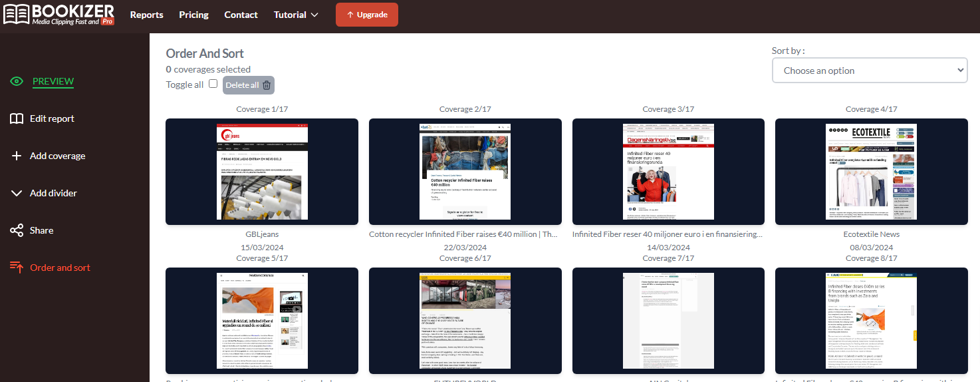Select the Ecotextile News coverage thumbnail
The width and height of the screenshot is (980, 382).
tap(871, 172)
